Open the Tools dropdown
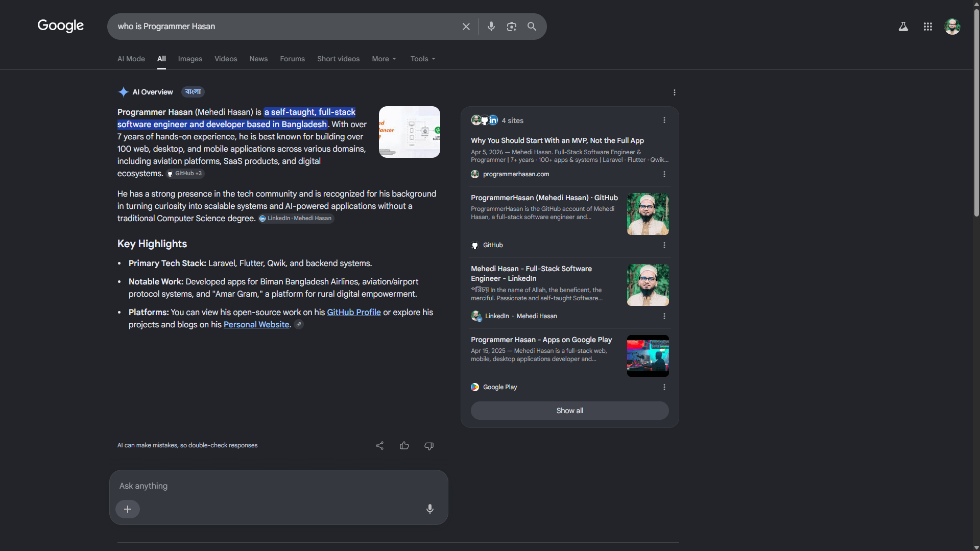 423,59
